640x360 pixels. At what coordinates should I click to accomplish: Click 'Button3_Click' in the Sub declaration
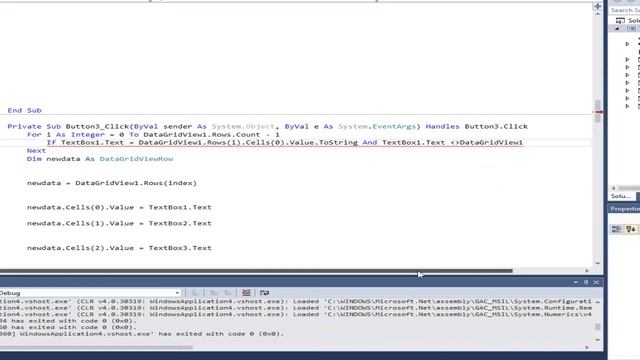click(x=97, y=127)
